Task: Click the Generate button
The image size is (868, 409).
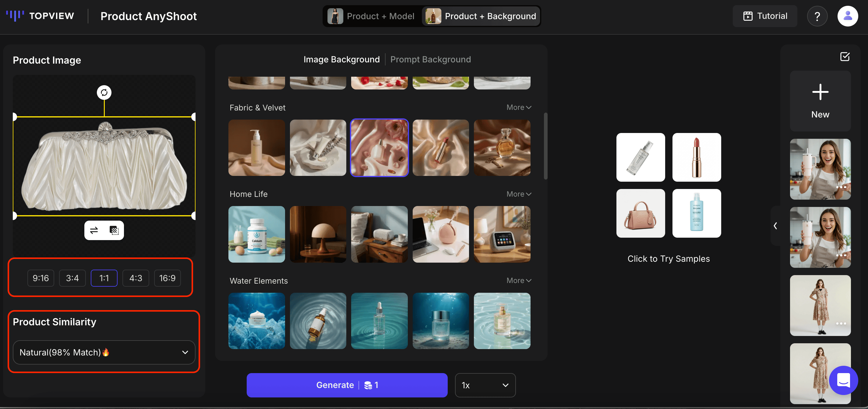Action: click(x=347, y=385)
